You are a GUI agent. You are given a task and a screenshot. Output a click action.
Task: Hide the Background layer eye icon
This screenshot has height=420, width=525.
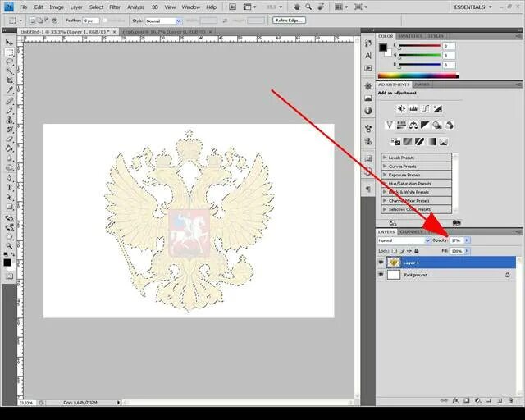coord(381,275)
